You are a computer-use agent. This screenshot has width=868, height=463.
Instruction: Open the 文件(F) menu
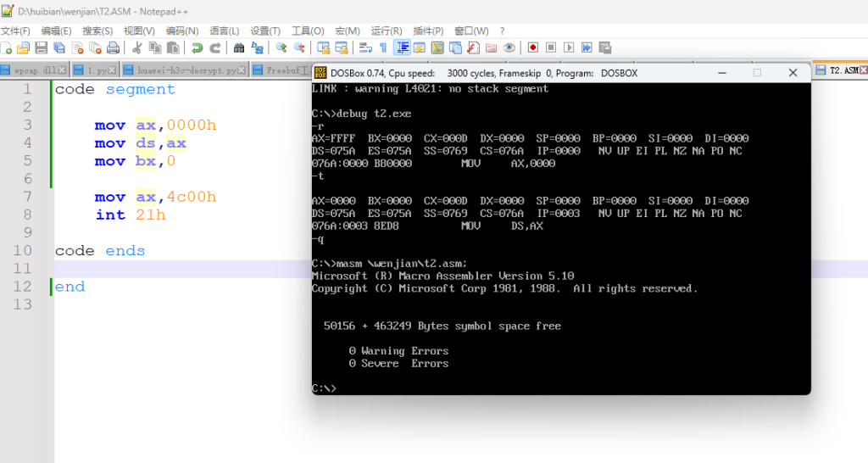click(x=15, y=31)
